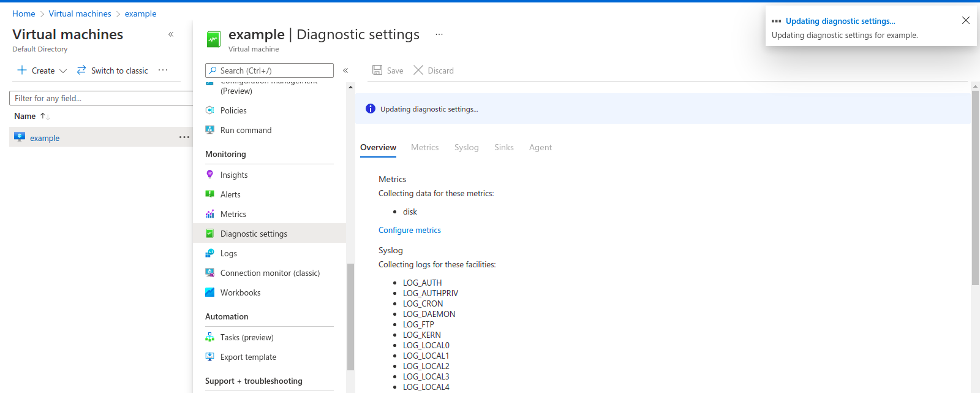Click the search magnifier icon
Screen dimensions: 980x393
[213, 71]
